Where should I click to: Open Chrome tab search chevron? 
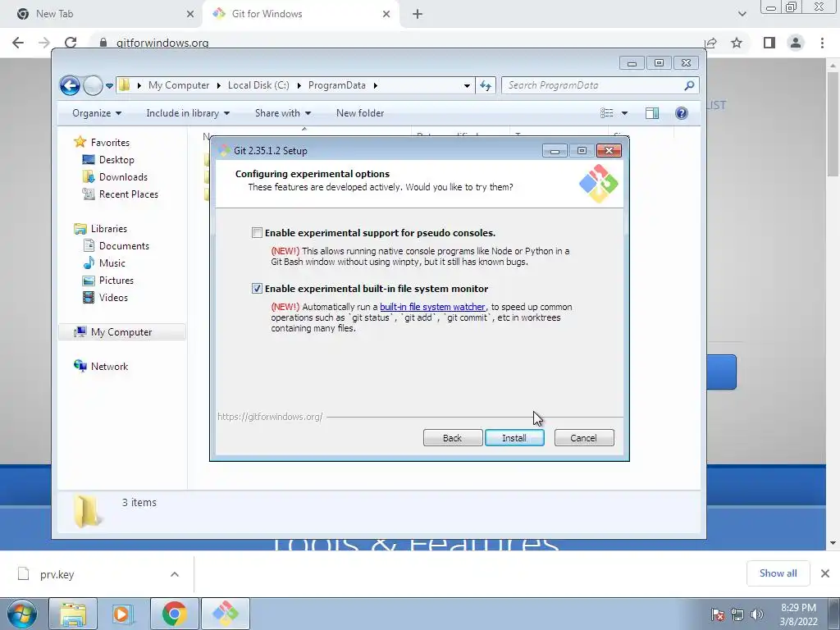(x=742, y=14)
